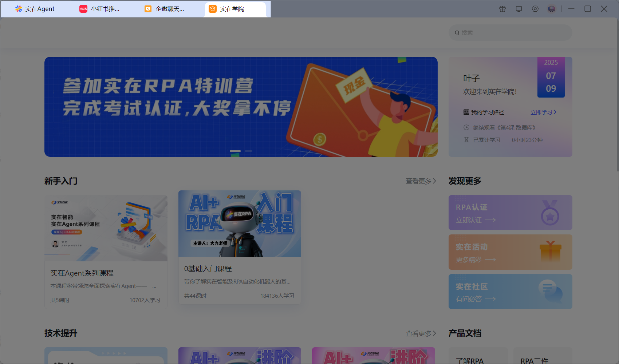619x364 pixels.
Task: Click the 叶子 username text
Action: [472, 78]
